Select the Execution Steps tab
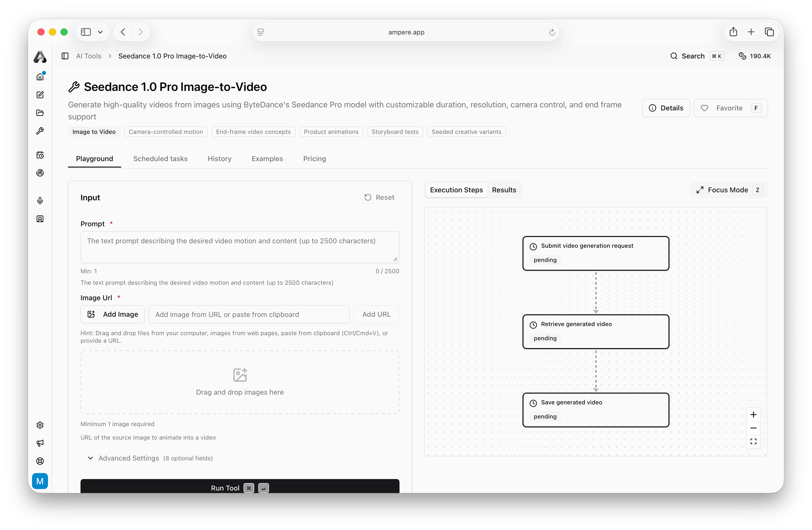This screenshot has height=530, width=812. click(x=456, y=190)
